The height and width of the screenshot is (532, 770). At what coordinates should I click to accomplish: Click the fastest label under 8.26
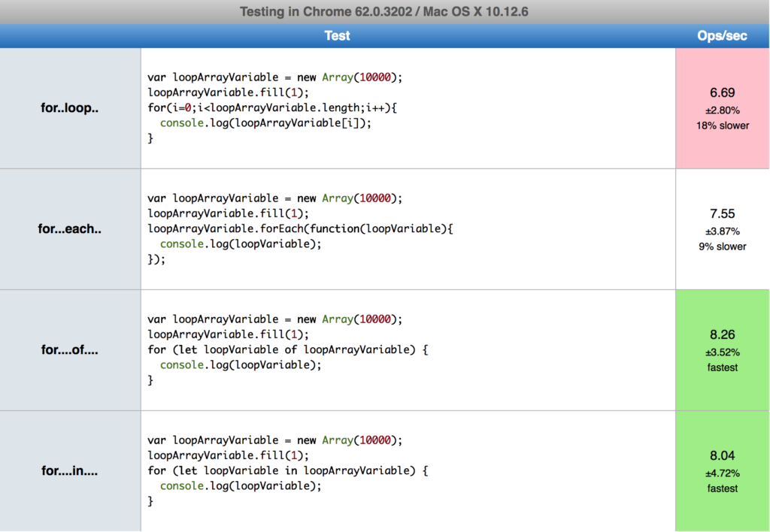pos(722,367)
